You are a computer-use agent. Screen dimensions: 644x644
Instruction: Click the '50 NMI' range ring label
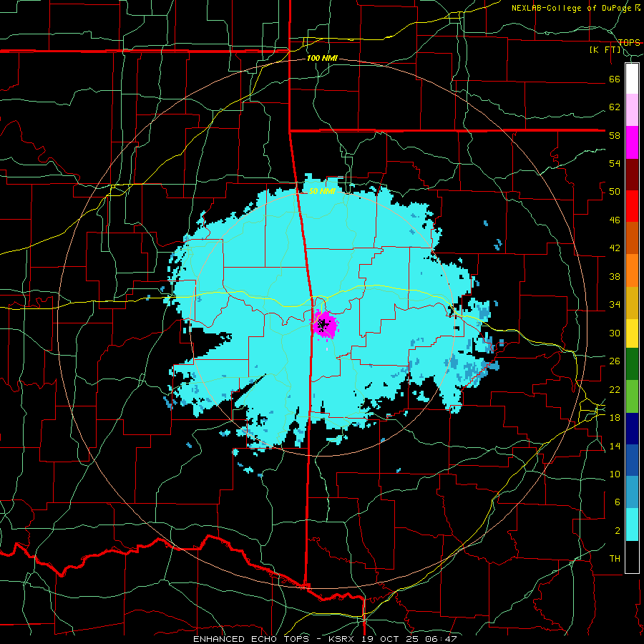[322, 191]
